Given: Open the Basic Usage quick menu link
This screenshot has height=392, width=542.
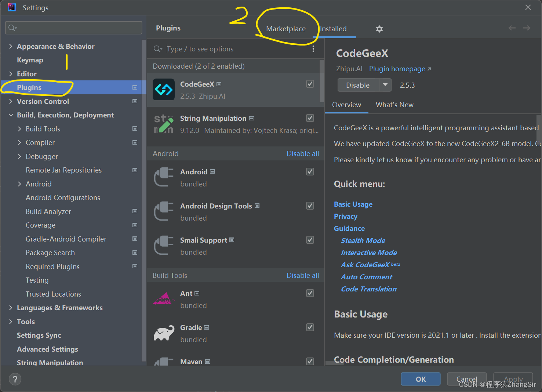Looking at the screenshot, I should (353, 204).
